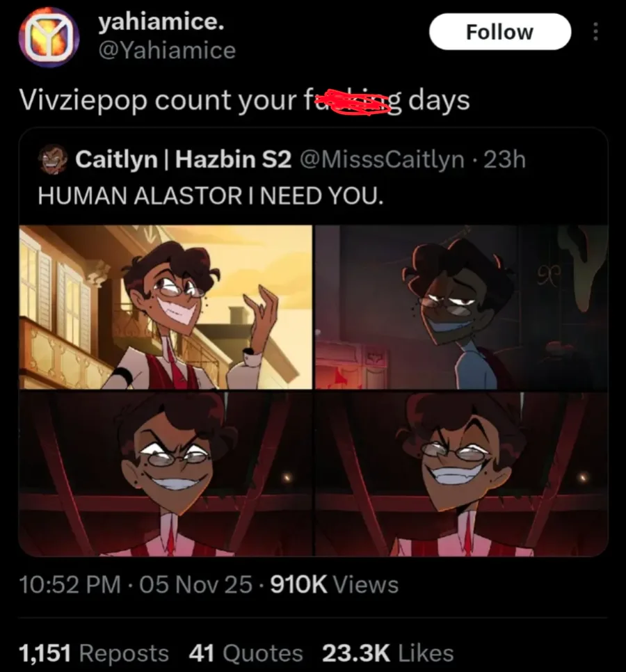626x672 pixels.
Task: Open the bottom-right grinning Alastor image
Action: click(x=462, y=474)
